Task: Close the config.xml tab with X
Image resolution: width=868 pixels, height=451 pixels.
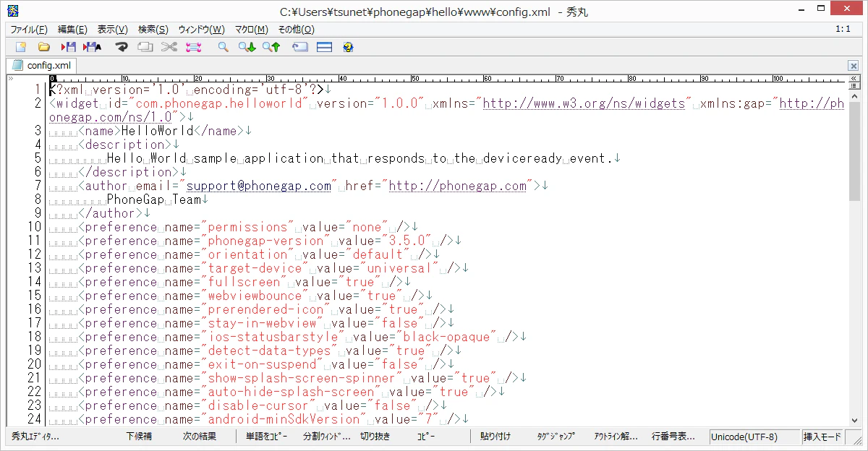Action: [854, 65]
